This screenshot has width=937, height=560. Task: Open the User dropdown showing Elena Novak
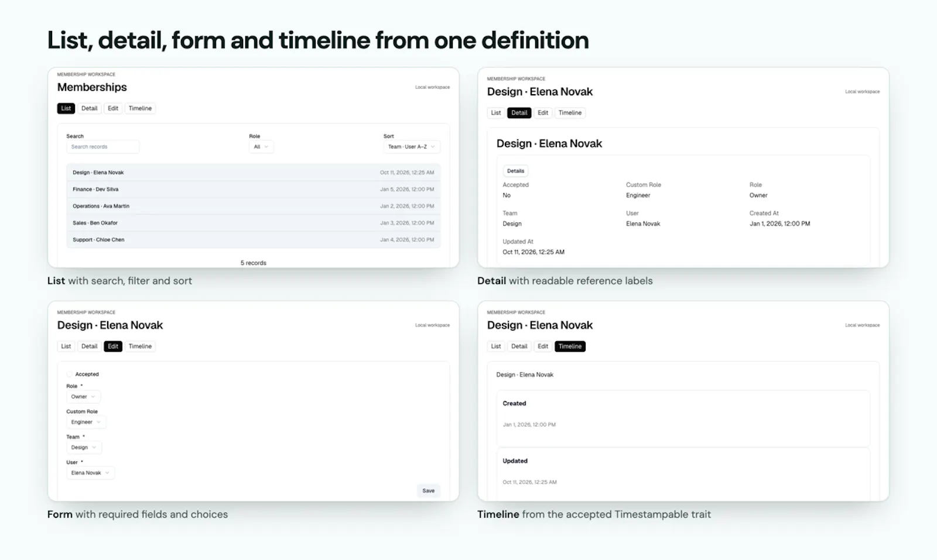pyautogui.click(x=90, y=473)
